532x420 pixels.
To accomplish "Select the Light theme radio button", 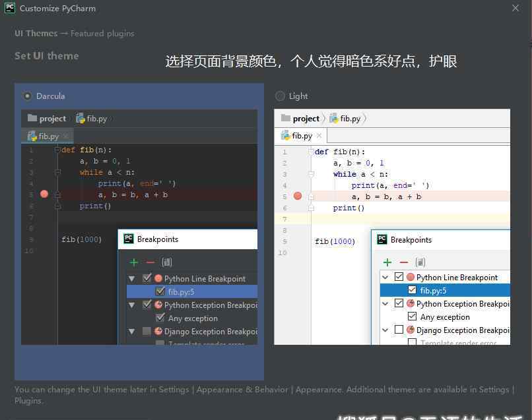I will [x=280, y=96].
